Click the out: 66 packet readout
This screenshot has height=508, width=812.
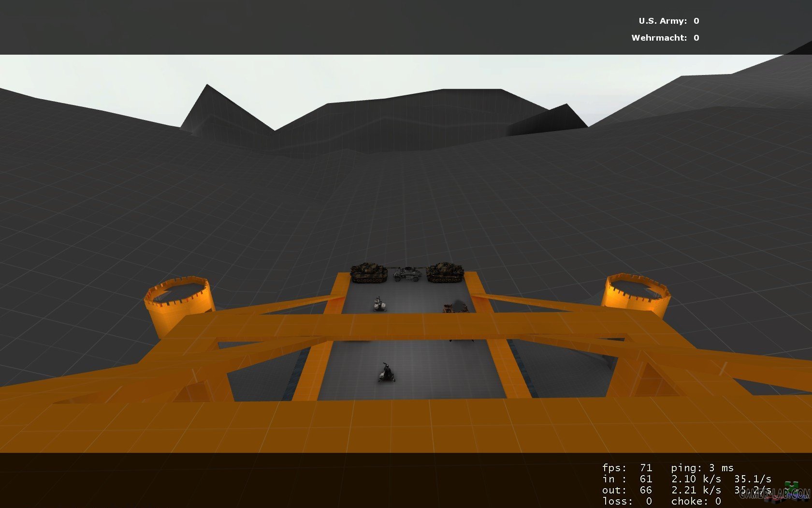(x=627, y=490)
